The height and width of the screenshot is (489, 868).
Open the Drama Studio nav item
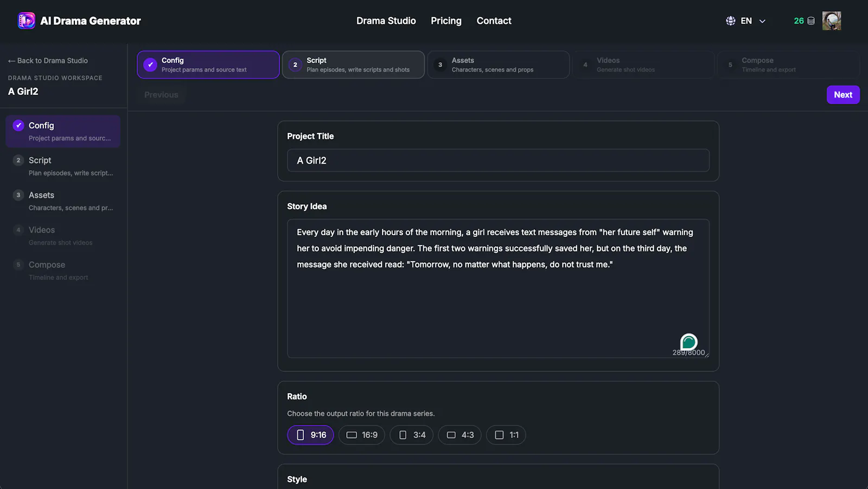(386, 21)
